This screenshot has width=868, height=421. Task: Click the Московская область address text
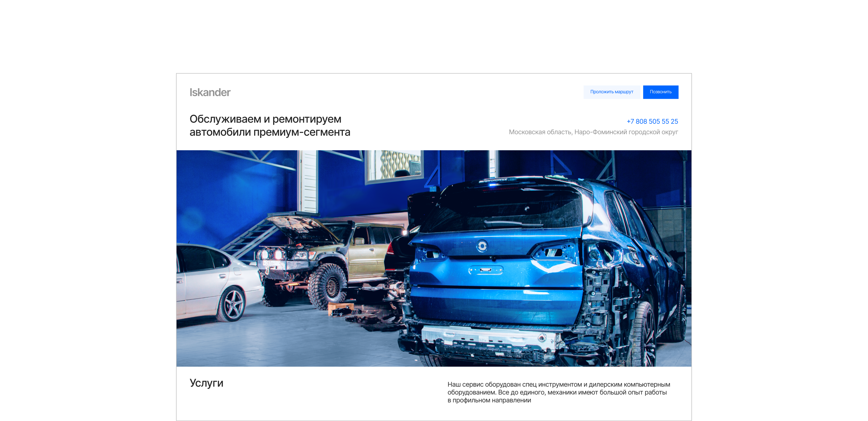tap(593, 132)
